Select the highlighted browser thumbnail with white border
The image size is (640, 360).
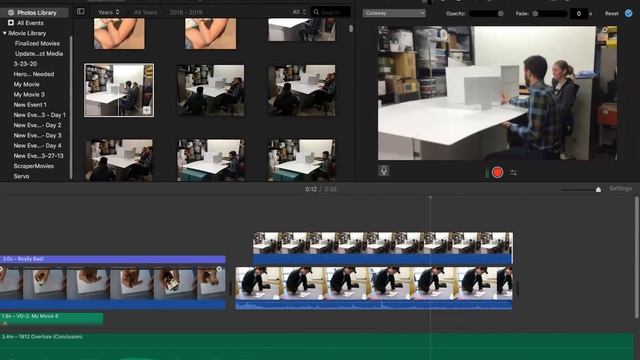pos(119,90)
